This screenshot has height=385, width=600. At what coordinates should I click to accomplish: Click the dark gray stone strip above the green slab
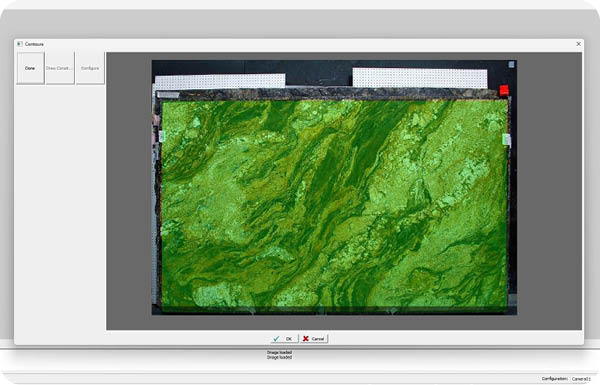tap(333, 94)
